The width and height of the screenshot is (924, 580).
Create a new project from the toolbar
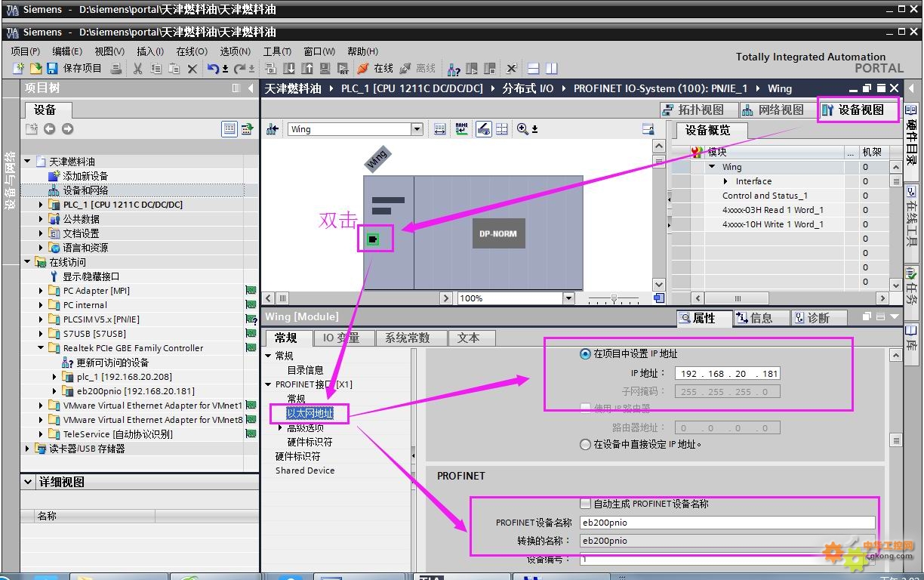[x=19, y=69]
